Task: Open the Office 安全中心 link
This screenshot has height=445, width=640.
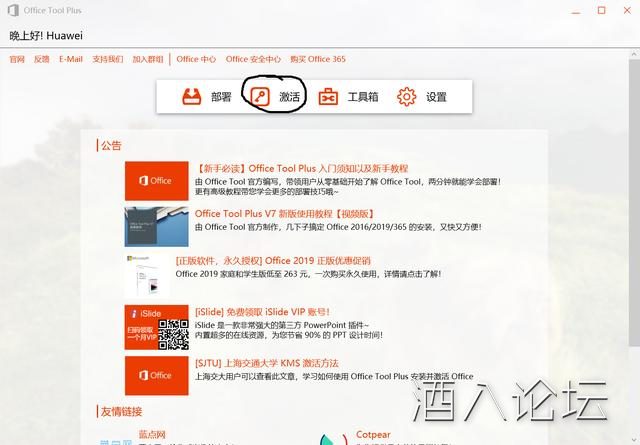Action: [x=253, y=59]
